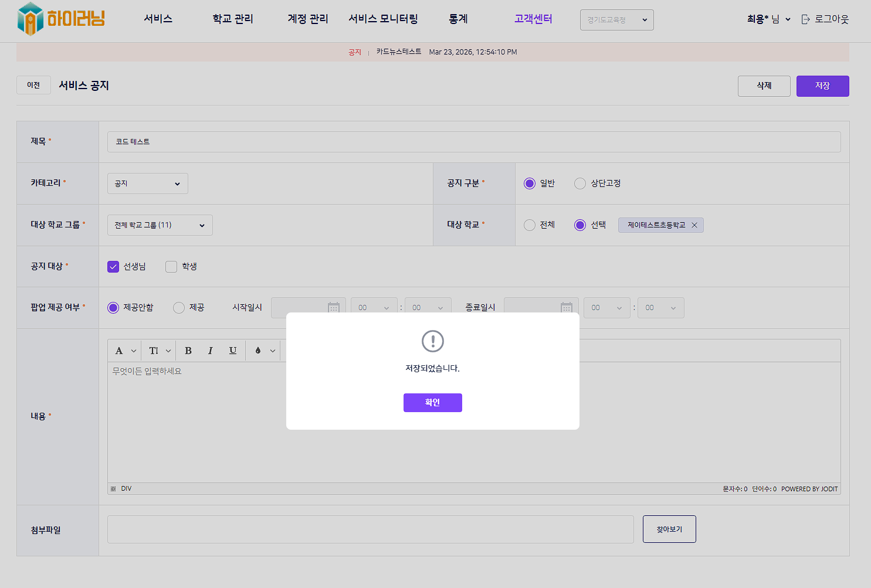Screen dimensions: 871x588
Task: Open the start date calendar picker
Action: (333, 307)
